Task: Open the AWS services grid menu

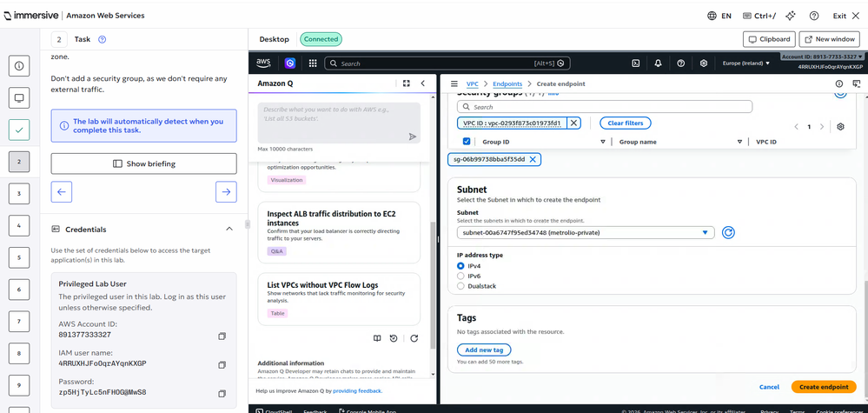Action: (x=313, y=63)
